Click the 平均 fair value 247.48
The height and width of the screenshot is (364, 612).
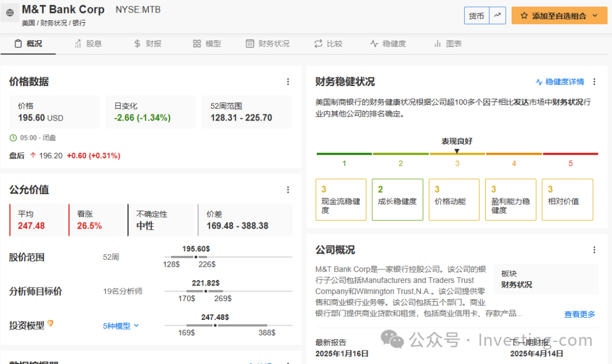point(31,226)
